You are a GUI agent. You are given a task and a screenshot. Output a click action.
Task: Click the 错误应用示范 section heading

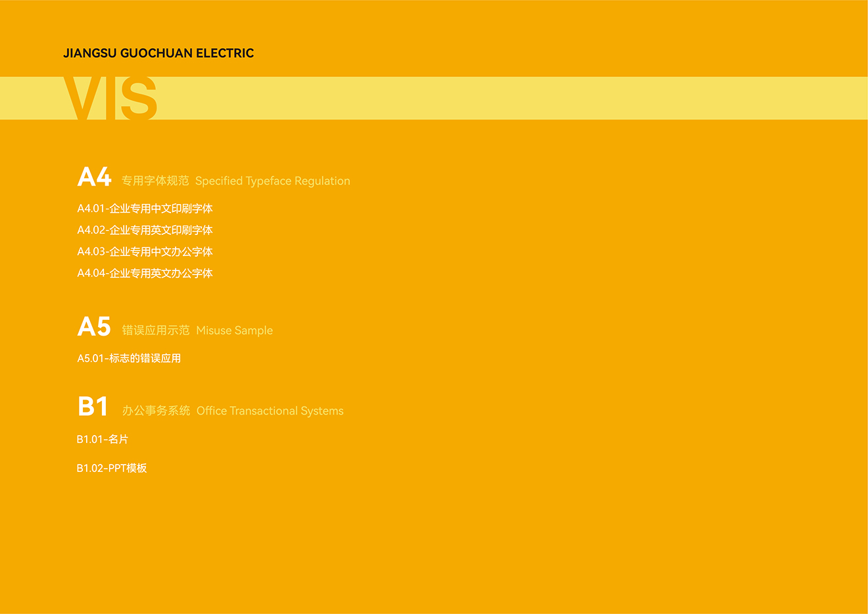156,330
